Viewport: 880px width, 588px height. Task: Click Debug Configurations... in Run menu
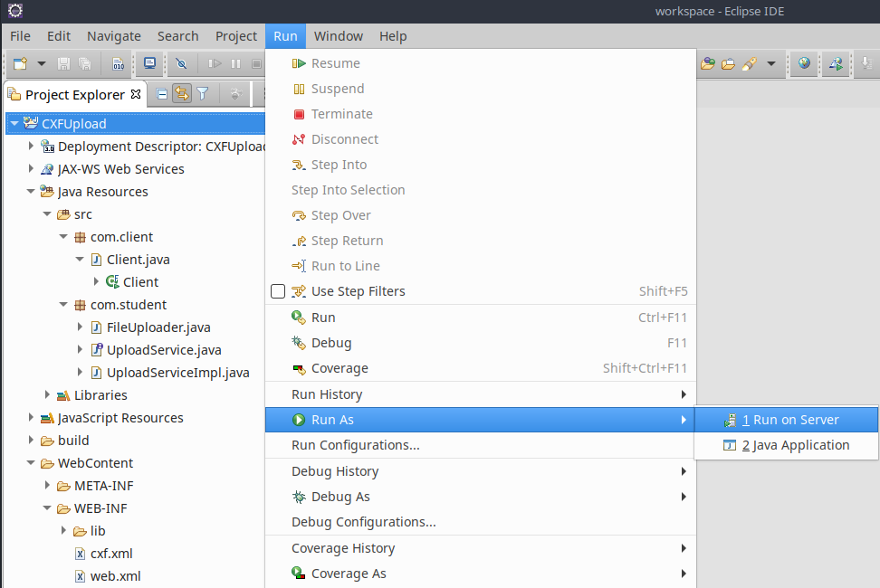pyautogui.click(x=363, y=522)
